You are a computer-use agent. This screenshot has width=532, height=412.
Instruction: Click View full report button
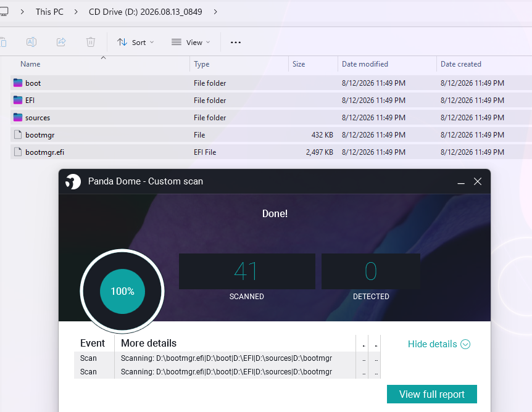432,394
